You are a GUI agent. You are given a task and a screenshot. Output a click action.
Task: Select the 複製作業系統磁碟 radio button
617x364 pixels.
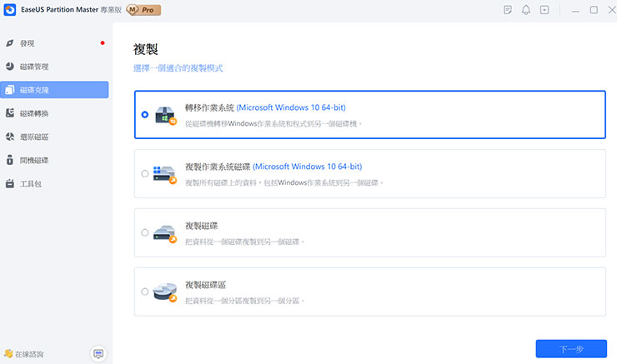coord(145,174)
